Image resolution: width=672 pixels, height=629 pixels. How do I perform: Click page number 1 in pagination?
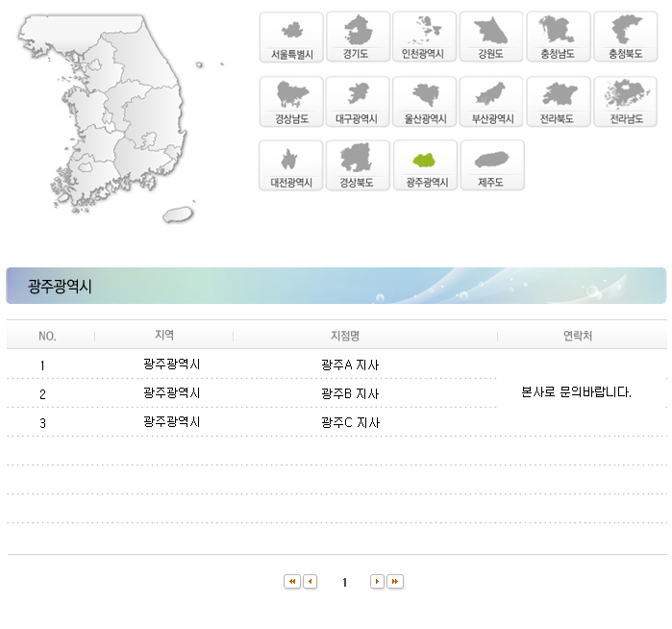tap(344, 582)
